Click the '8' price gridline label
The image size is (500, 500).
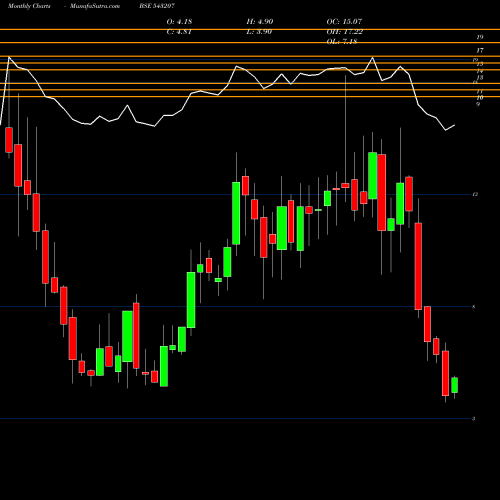(474, 307)
